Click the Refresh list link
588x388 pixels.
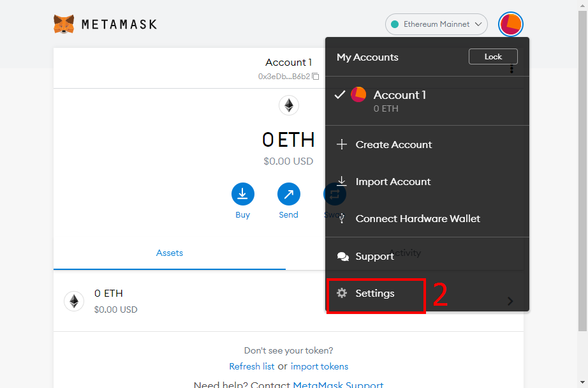pyautogui.click(x=252, y=366)
